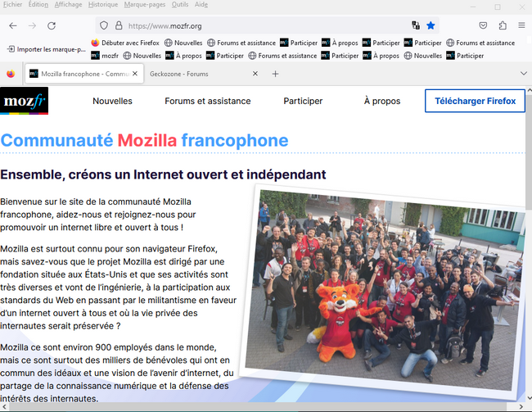Click the mozfr site logo
Viewport: 532px width, 412px height.
pos(24,101)
